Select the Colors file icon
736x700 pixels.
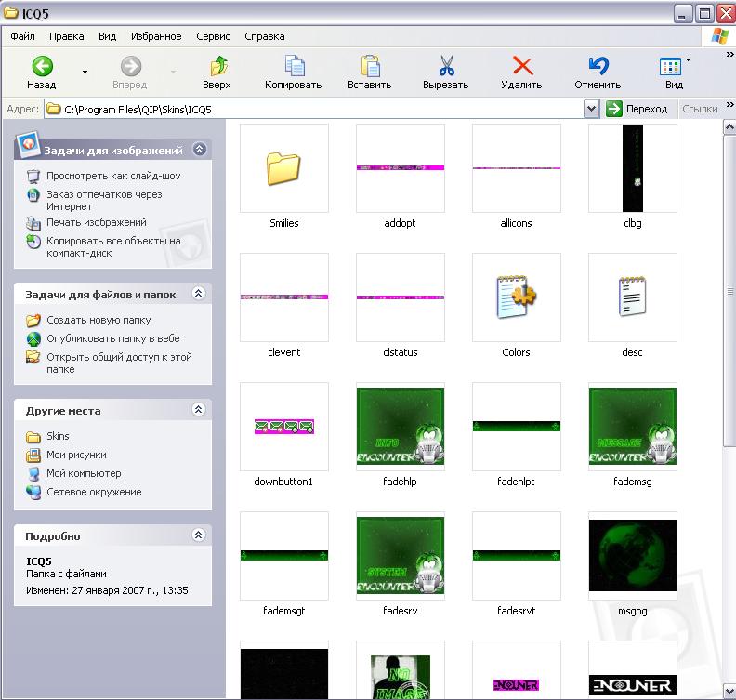tap(516, 297)
